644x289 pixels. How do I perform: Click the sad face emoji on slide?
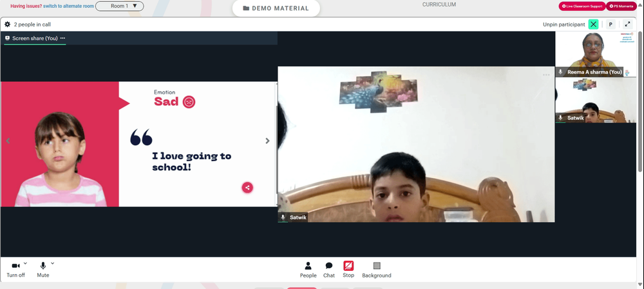(x=189, y=102)
